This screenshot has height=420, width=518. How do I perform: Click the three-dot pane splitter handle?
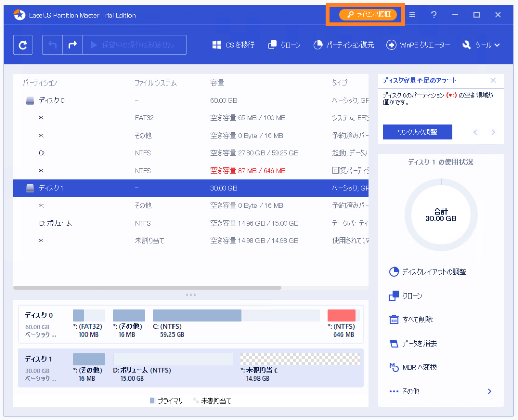coord(191,295)
